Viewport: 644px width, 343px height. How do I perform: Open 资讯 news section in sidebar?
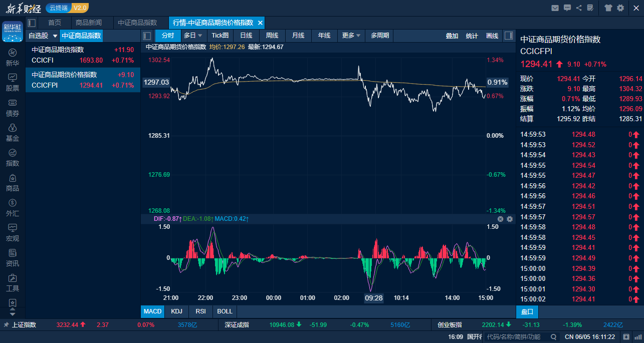(x=13, y=258)
